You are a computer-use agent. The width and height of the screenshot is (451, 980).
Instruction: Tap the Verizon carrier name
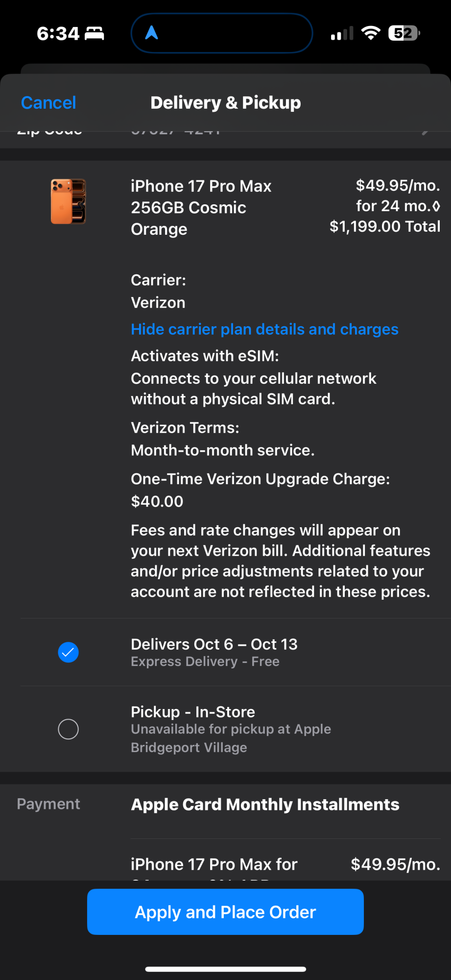(158, 303)
